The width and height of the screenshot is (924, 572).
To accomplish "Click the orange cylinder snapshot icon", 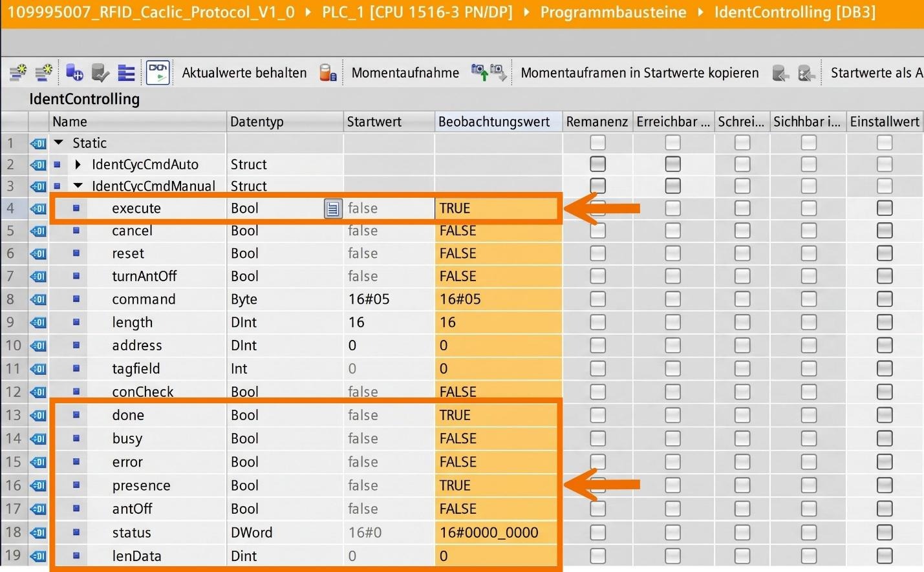I will (x=328, y=72).
